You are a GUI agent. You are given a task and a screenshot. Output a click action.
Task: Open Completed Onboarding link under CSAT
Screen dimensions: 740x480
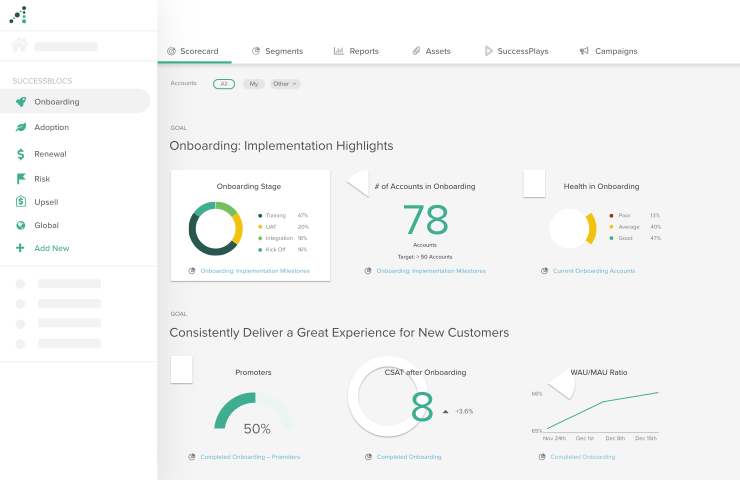coord(409,457)
